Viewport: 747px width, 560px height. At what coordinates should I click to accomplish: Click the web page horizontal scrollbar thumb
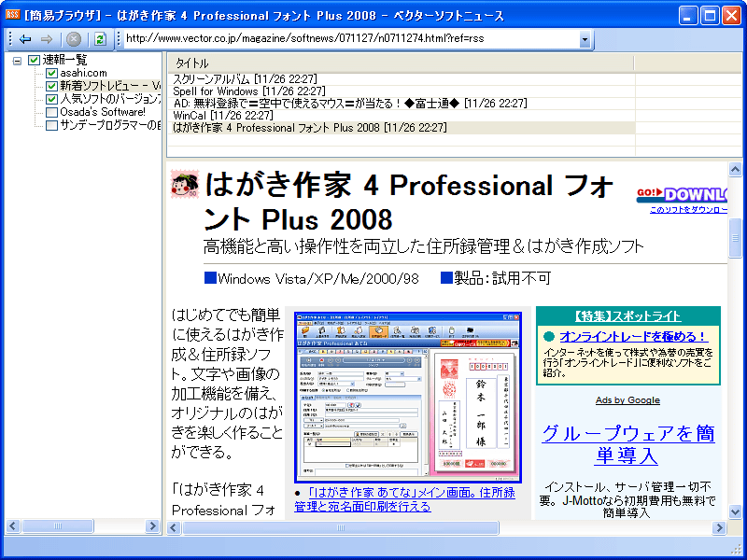point(341,527)
